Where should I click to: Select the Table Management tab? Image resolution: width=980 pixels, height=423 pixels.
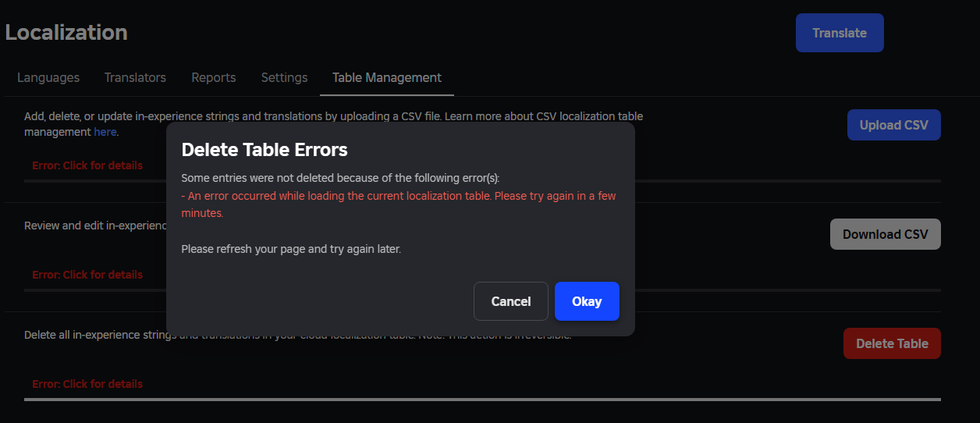pyautogui.click(x=387, y=77)
